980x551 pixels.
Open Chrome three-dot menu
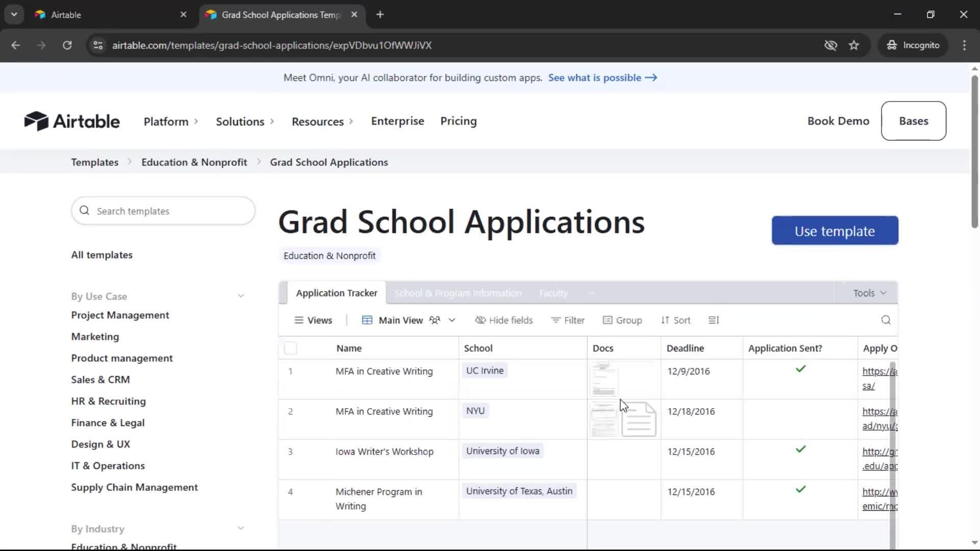coord(964,45)
